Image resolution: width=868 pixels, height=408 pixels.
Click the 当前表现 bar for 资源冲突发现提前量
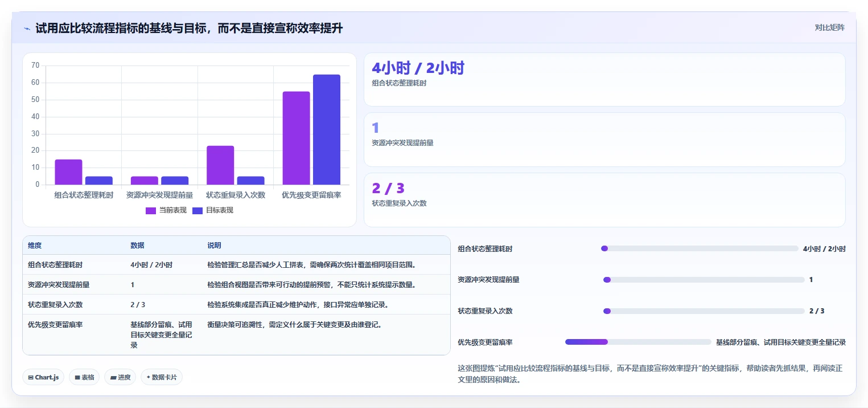[x=144, y=181]
